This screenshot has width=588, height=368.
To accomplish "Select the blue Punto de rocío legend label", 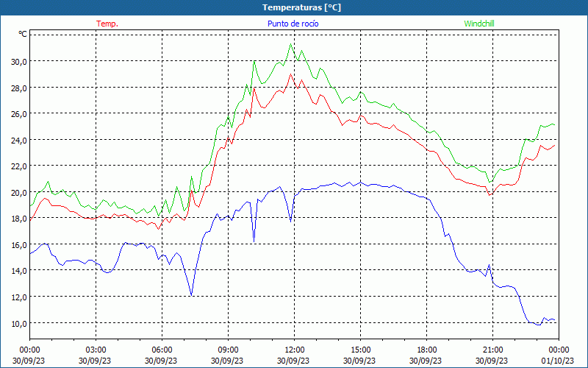I will coord(293,24).
